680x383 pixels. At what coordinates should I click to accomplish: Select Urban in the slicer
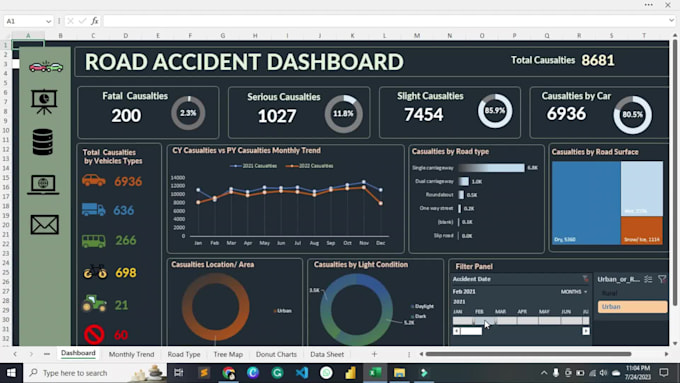[x=632, y=307]
